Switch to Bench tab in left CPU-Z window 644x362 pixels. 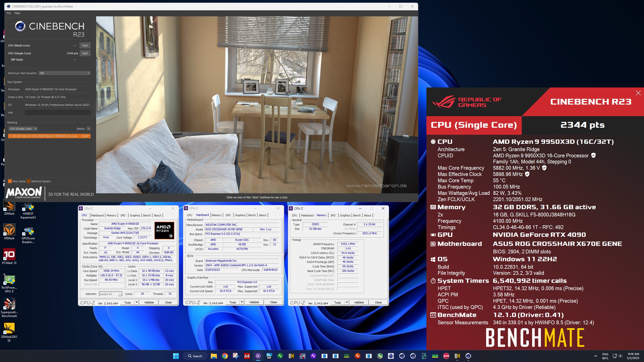point(147,215)
